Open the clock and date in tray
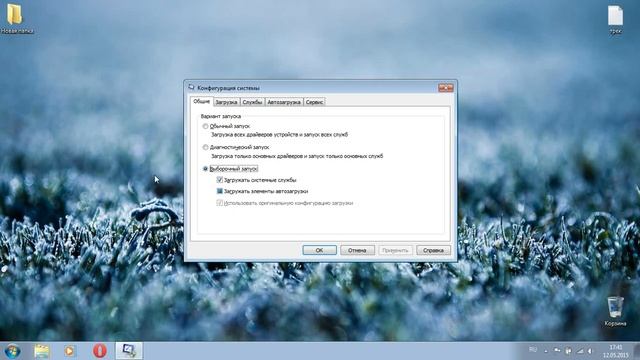This screenshot has width=640, height=360. pos(616,351)
